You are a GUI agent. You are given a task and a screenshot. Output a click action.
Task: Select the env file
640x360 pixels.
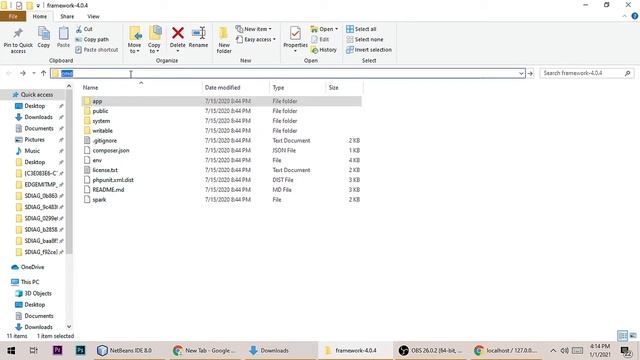coord(221,160)
